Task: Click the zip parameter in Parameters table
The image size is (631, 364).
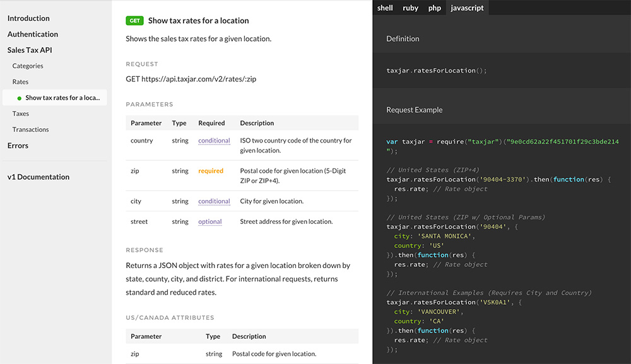Action: [135, 171]
